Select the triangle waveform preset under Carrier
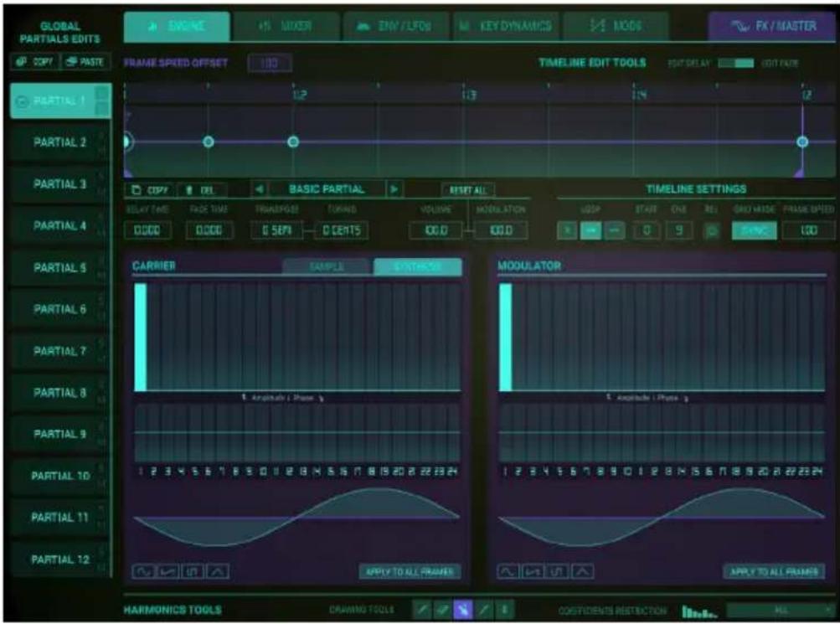The width and height of the screenshot is (840, 624). (218, 571)
